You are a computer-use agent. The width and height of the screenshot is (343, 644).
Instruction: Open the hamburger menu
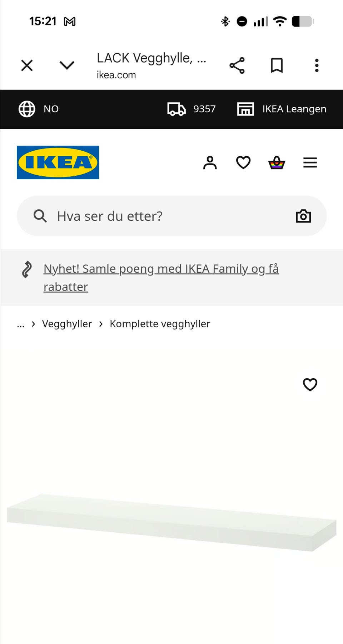[310, 162]
